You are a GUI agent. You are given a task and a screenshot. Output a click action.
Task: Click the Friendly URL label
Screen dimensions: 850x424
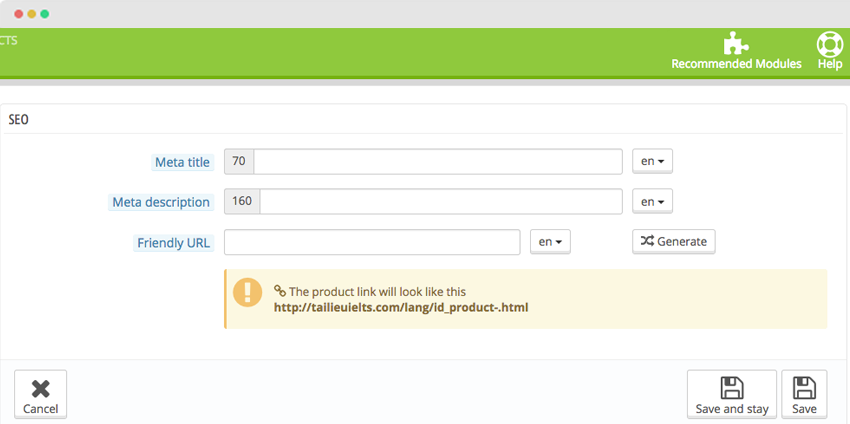(173, 242)
